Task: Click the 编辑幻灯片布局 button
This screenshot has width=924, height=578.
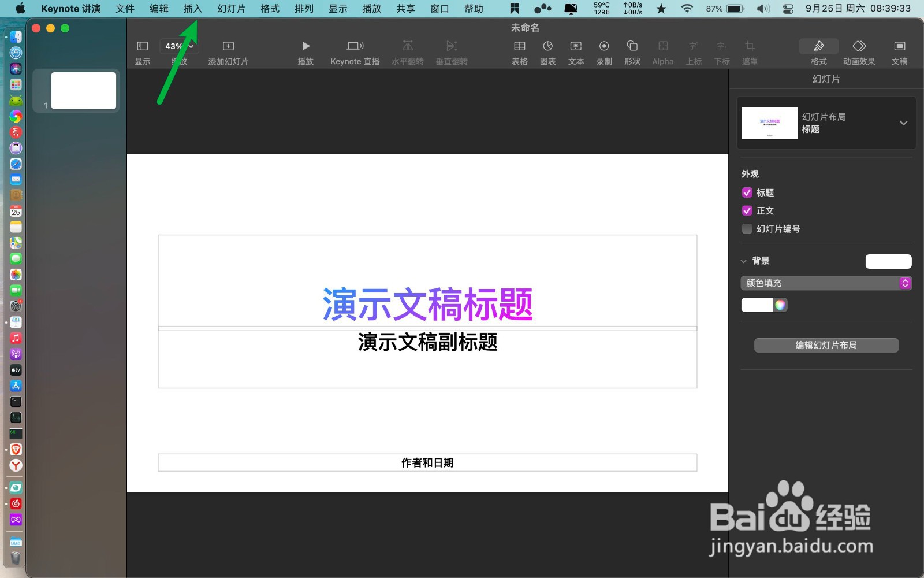Action: point(826,345)
